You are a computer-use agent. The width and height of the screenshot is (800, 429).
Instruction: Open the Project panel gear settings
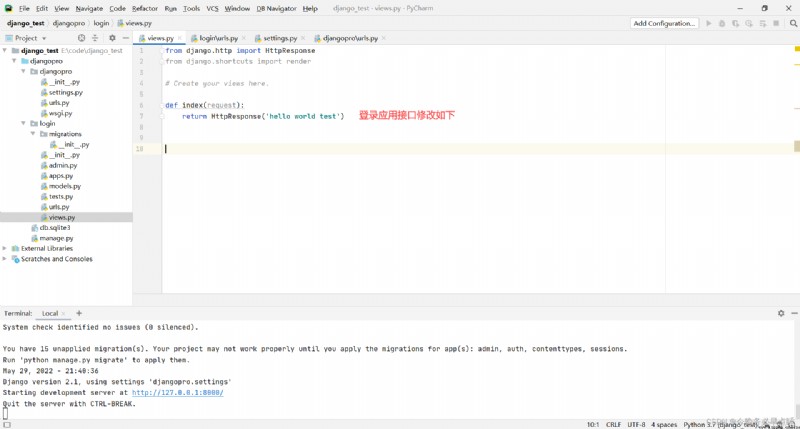(x=112, y=38)
